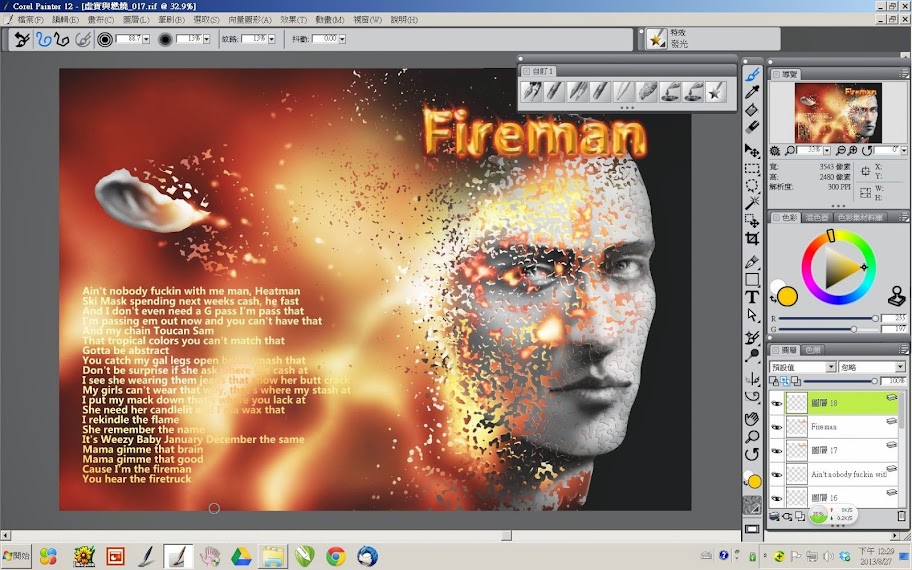
Task: Select the Lasso selection tool
Action: pyautogui.click(x=752, y=186)
